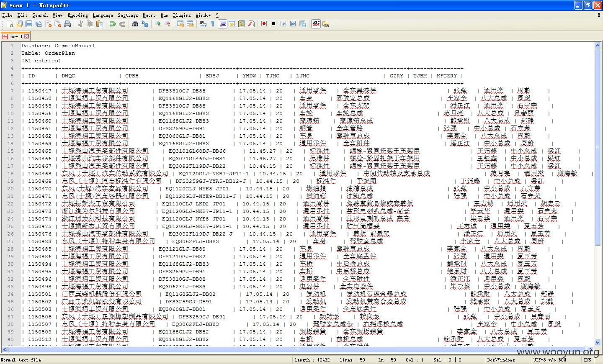Open the Window menu
Screen dimensions: 603x364
pos(203,15)
